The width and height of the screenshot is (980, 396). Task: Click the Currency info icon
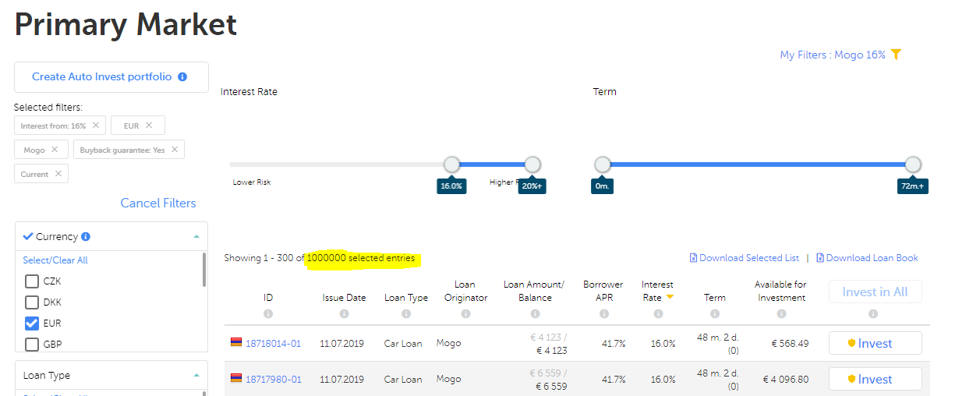point(86,237)
